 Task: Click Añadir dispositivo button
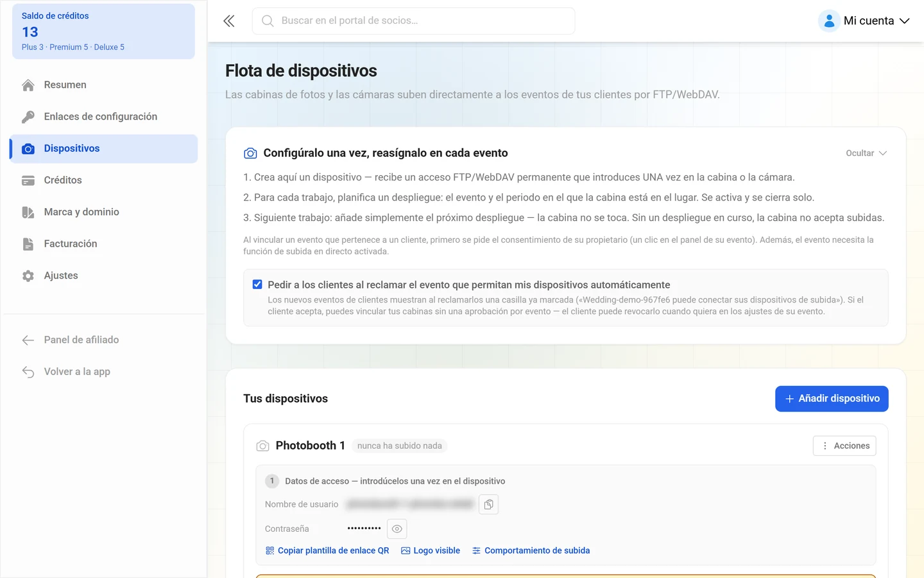tap(832, 399)
